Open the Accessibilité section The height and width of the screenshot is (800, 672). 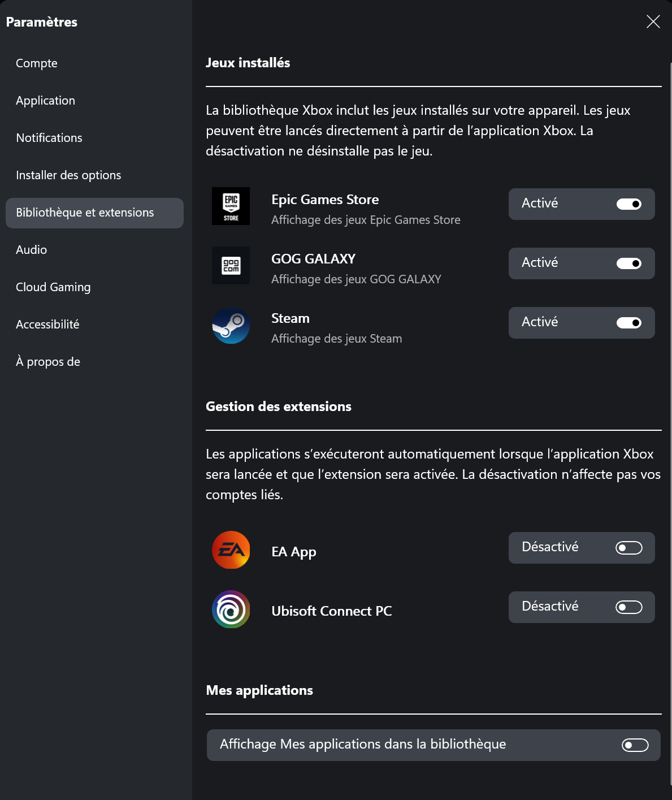(47, 325)
